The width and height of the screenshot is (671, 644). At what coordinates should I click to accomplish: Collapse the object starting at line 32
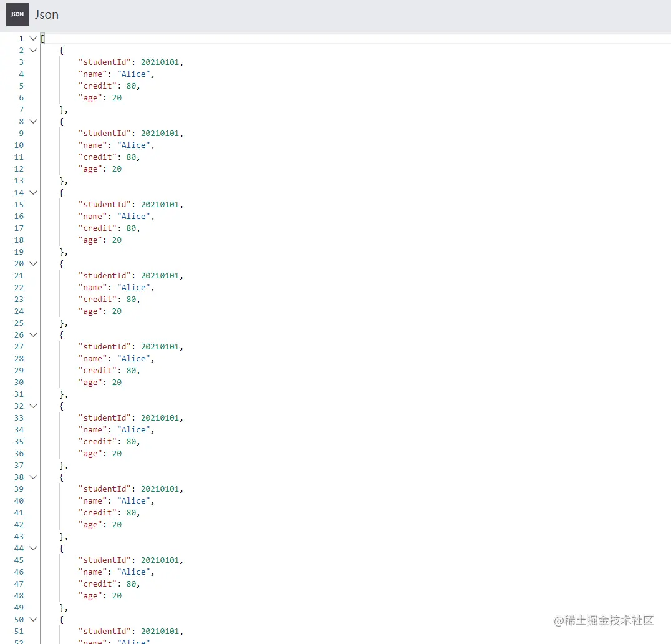tap(33, 406)
